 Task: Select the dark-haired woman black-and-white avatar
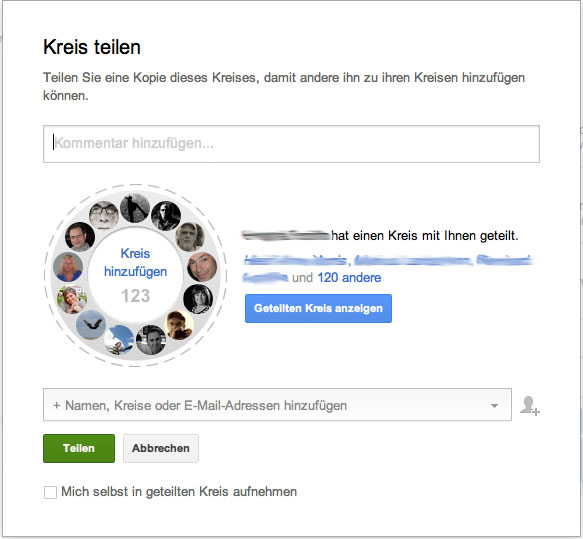pyautogui.click(x=198, y=299)
